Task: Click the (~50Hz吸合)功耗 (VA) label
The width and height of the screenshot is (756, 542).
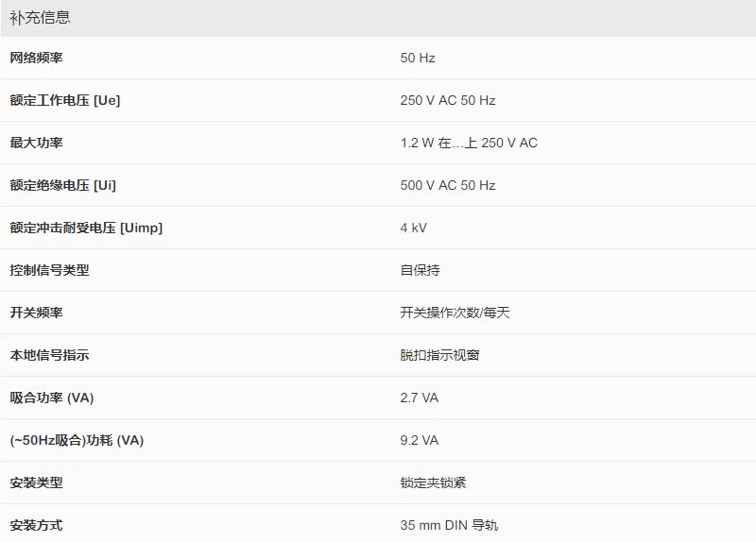Action: 77,440
